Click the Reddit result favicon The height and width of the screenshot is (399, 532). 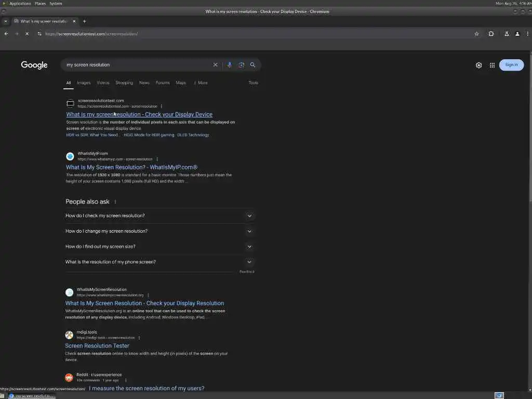click(x=69, y=377)
